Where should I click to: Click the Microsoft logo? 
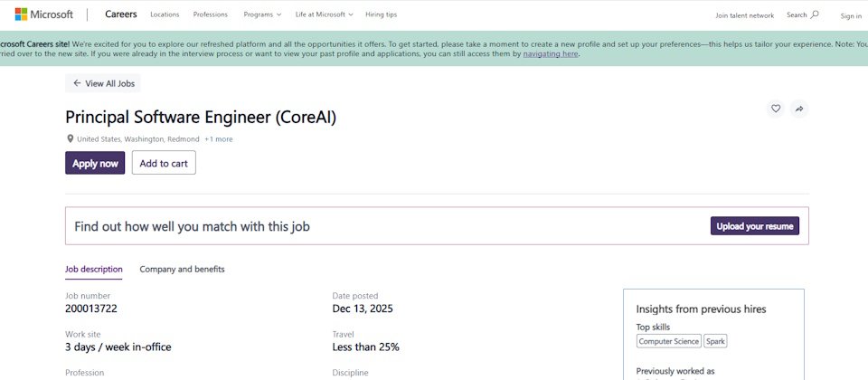[43, 14]
